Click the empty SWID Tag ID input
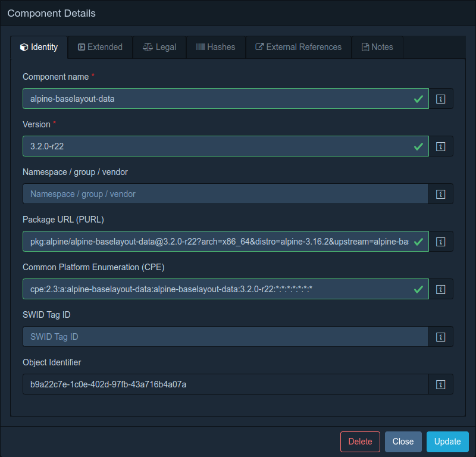The width and height of the screenshot is (476, 457). 226,336
